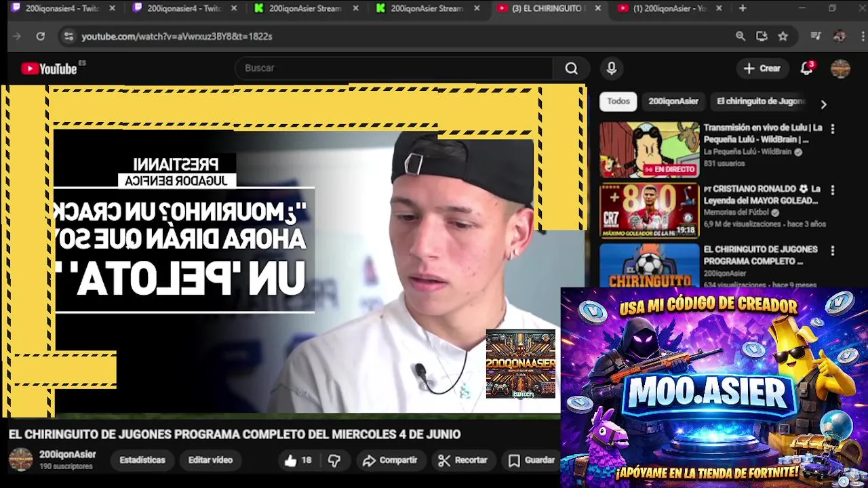Open the El Chiringuito recommended thumbnail
This screenshot has height=488, width=868.
point(649,266)
